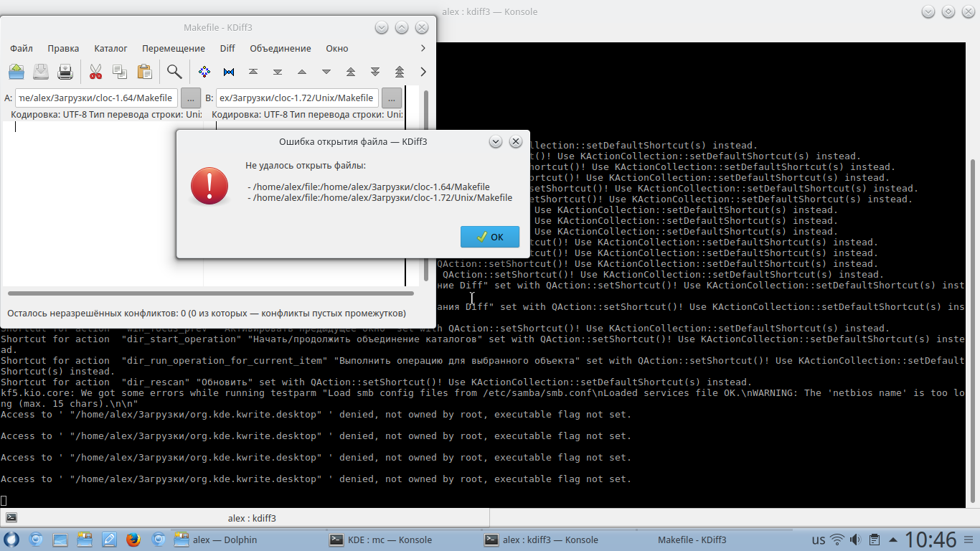Open the clipboard tray icon
Screen dimensions: 980x551
[x=875, y=540]
